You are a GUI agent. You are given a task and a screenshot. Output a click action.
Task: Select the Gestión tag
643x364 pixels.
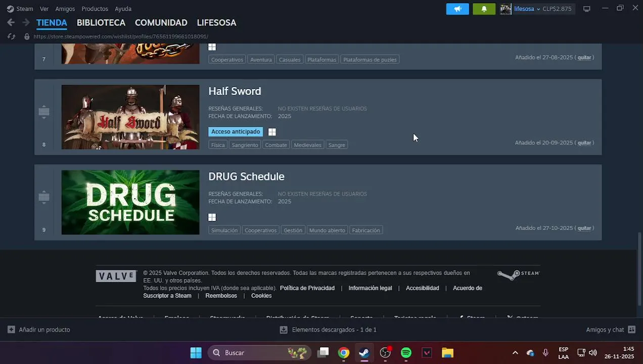(x=293, y=230)
